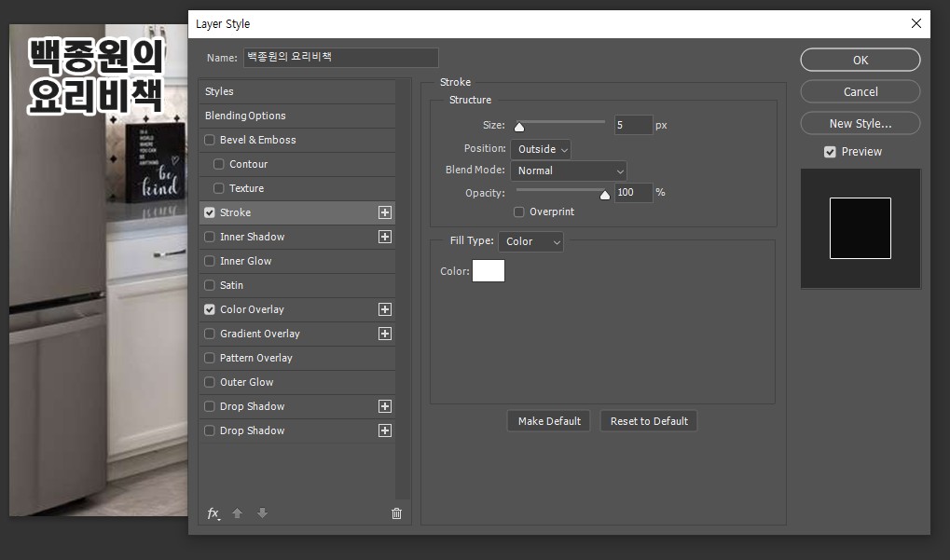Delete effect with trash icon
Viewport: 950px width, 560px height.
(397, 513)
